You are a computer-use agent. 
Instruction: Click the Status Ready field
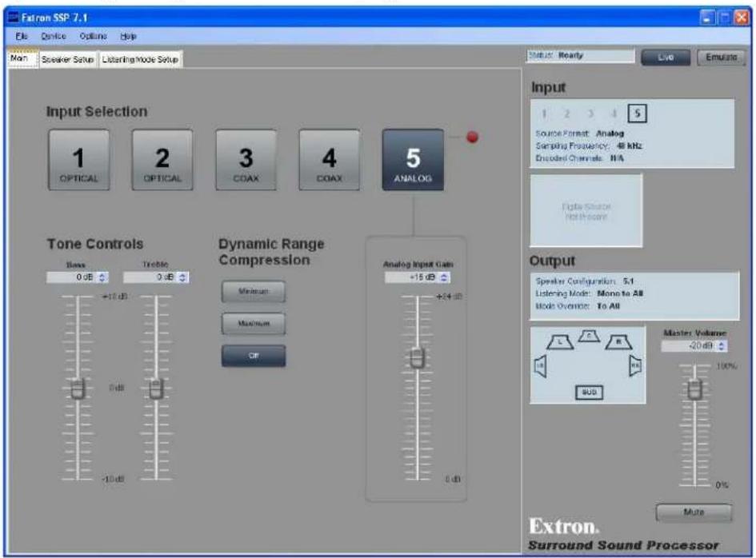click(x=581, y=55)
